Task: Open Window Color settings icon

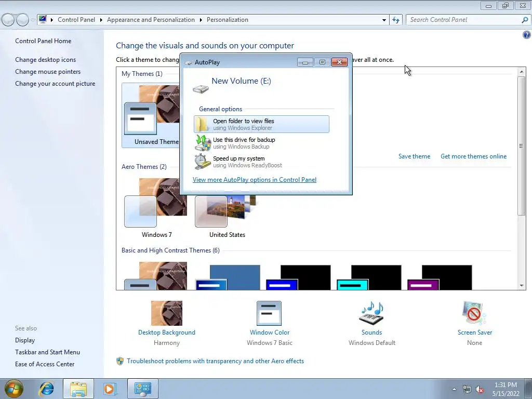Action: (269, 313)
